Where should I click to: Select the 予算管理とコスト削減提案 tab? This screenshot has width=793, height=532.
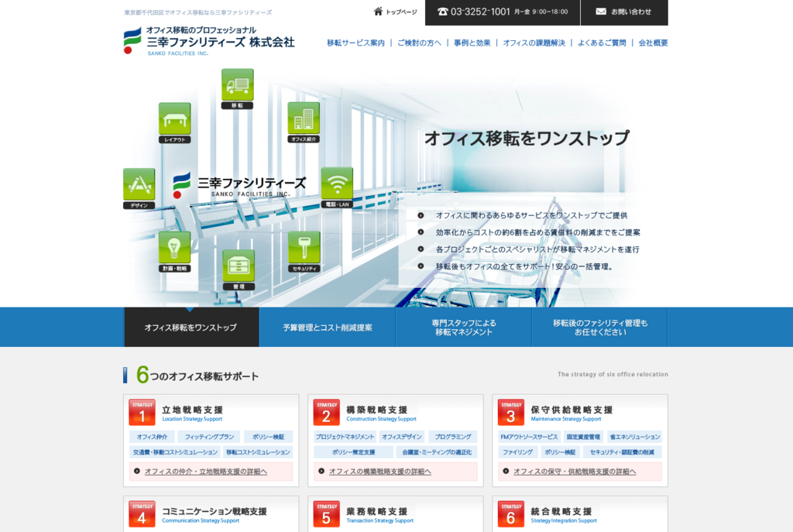328,328
